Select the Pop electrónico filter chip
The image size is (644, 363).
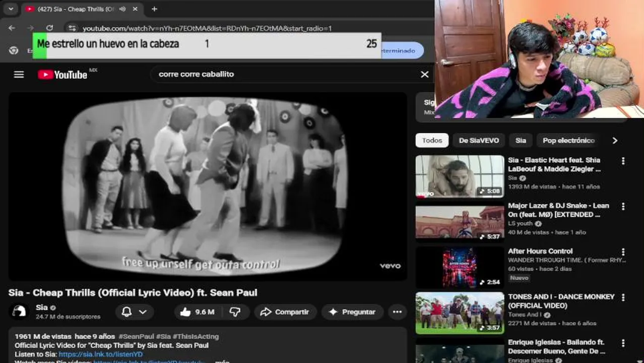point(568,141)
